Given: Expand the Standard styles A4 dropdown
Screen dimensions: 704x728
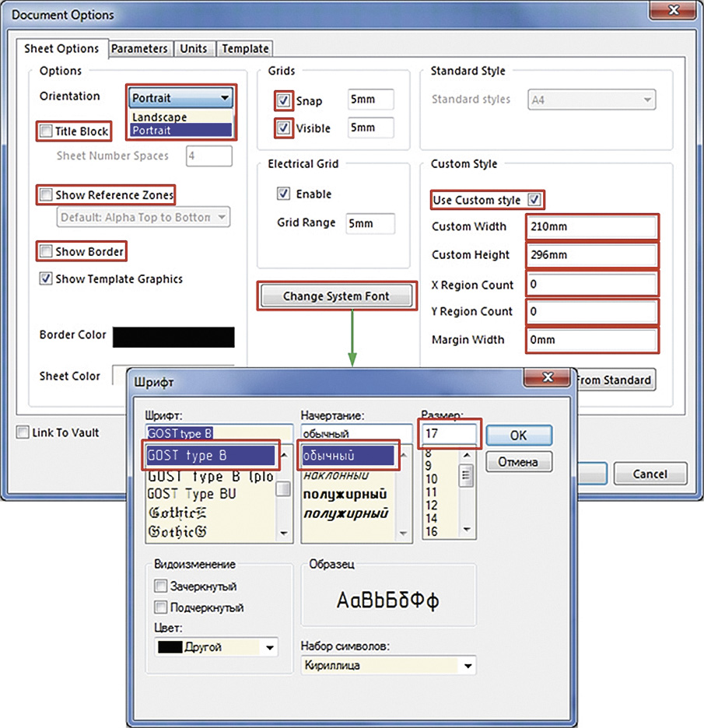Looking at the screenshot, I should [x=592, y=100].
